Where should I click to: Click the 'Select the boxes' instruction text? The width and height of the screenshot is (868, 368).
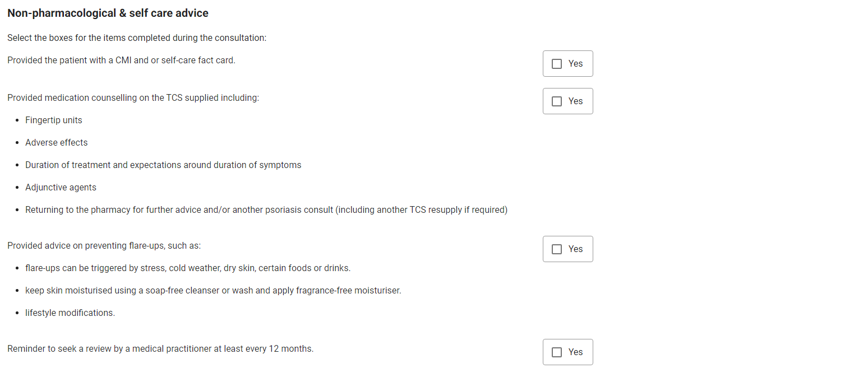coord(137,38)
